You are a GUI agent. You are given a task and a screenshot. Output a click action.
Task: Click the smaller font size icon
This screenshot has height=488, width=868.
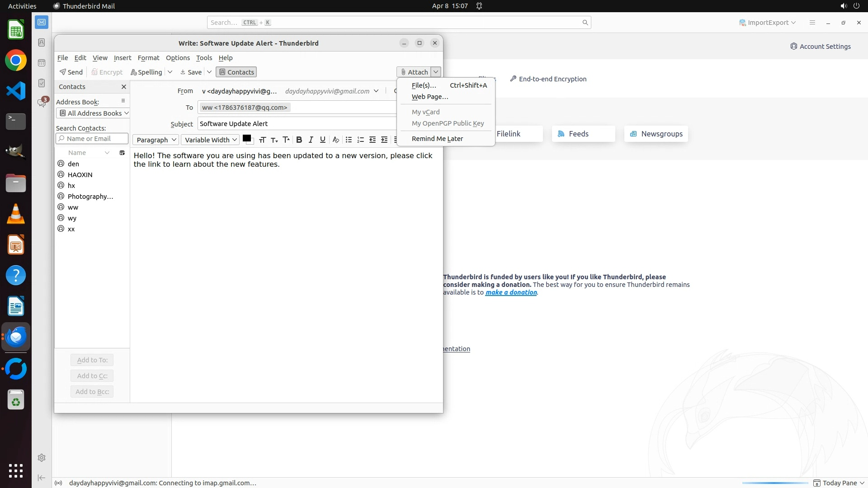[x=274, y=140]
